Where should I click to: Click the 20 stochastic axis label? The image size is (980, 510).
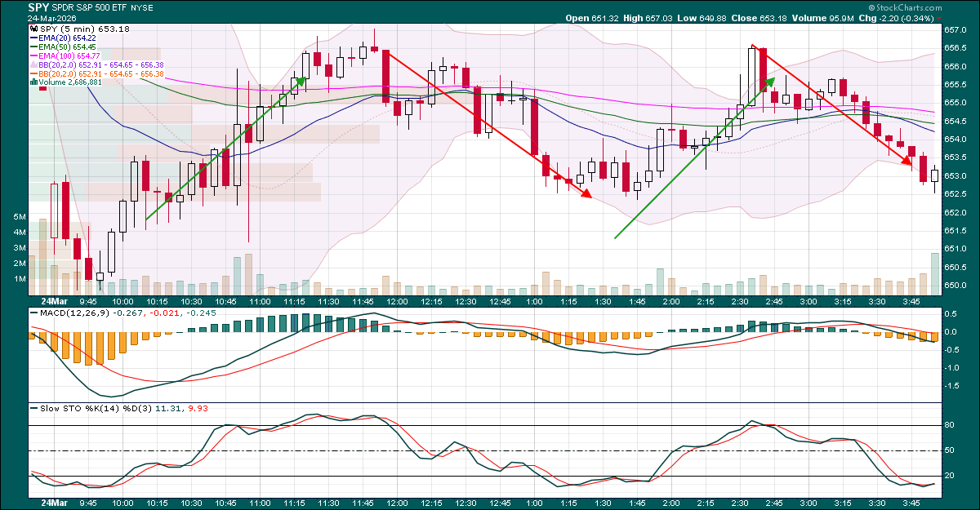click(950, 476)
